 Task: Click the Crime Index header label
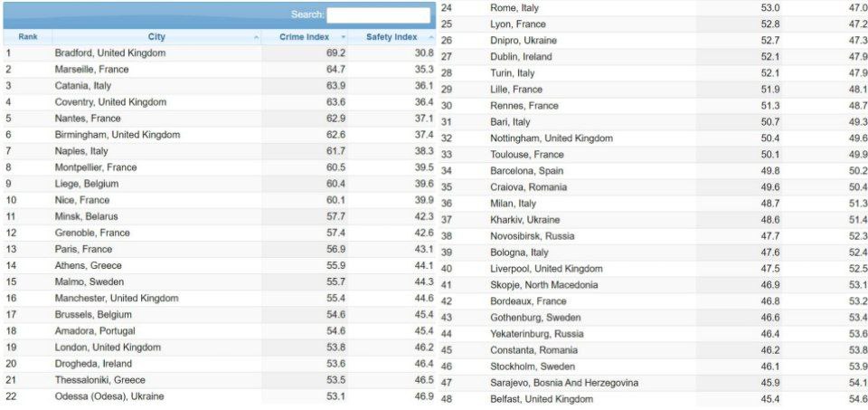coord(303,37)
